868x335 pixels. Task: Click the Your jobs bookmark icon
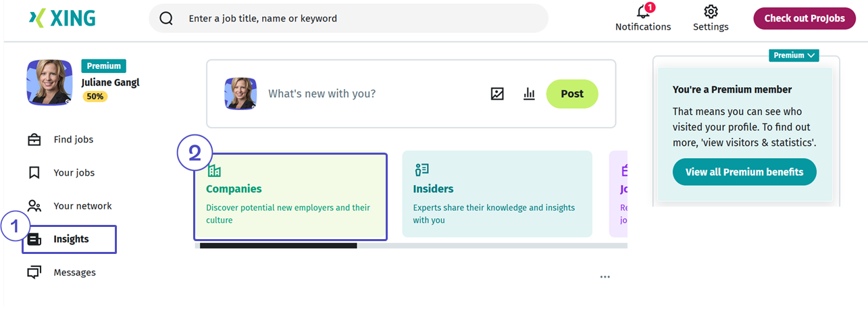34,173
